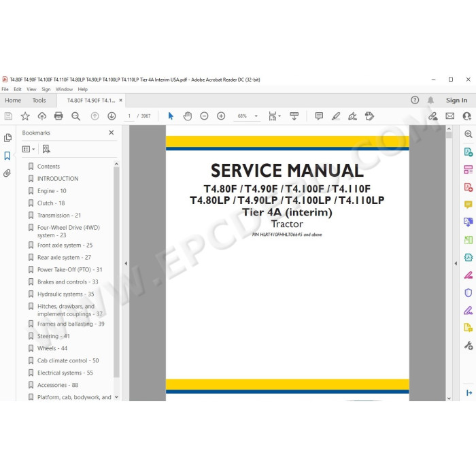Viewport: 476px width, 476px height.
Task: Open the Help menu
Action: click(82, 89)
